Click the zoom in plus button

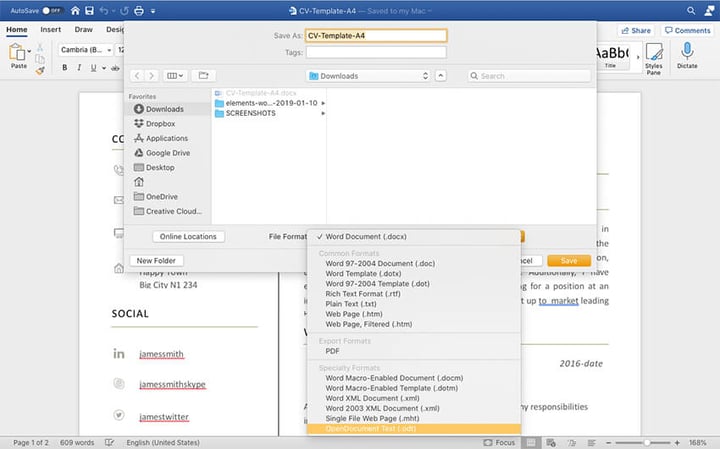point(677,443)
